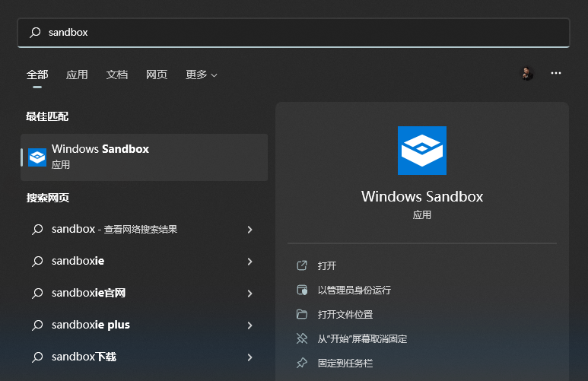
Task: Click the large Windows Sandbox app icon
Action: (422, 151)
